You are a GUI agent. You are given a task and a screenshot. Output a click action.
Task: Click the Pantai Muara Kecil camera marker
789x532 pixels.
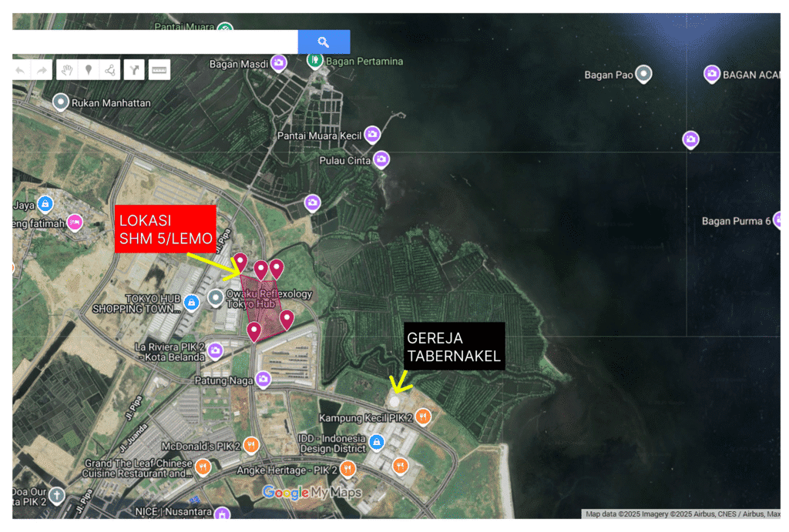372,135
